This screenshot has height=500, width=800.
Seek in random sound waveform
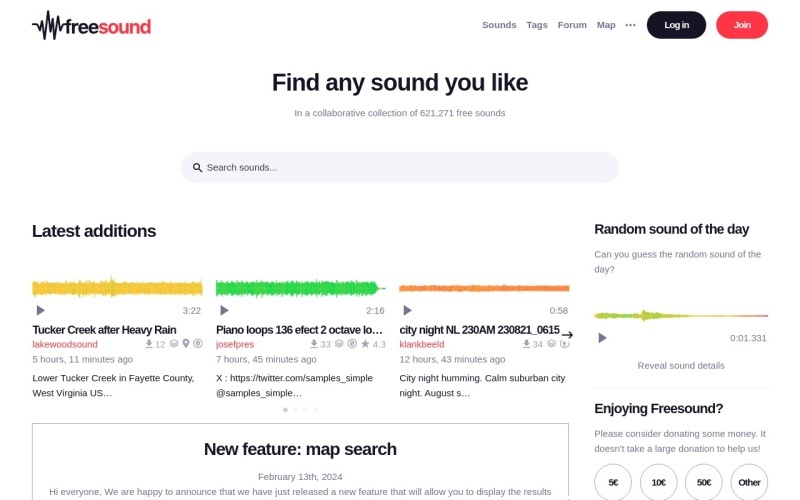click(x=681, y=315)
